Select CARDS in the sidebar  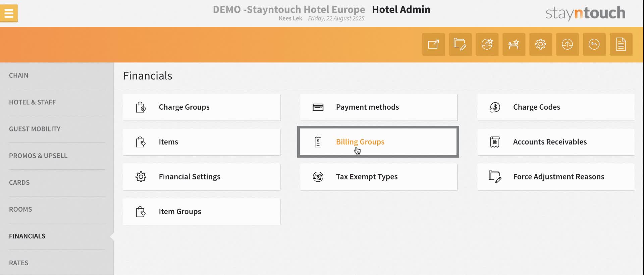click(19, 183)
